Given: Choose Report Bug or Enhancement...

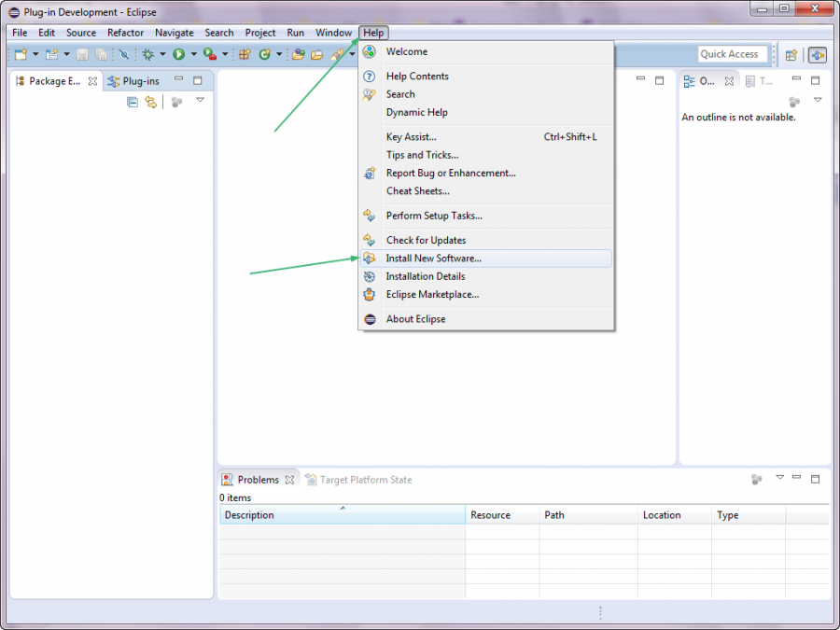Looking at the screenshot, I should pyautogui.click(x=486, y=173).
